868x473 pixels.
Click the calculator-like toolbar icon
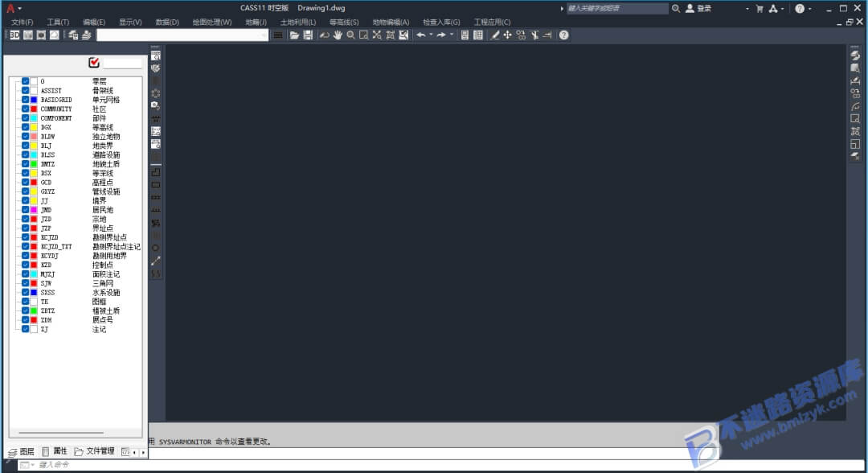coord(465,35)
